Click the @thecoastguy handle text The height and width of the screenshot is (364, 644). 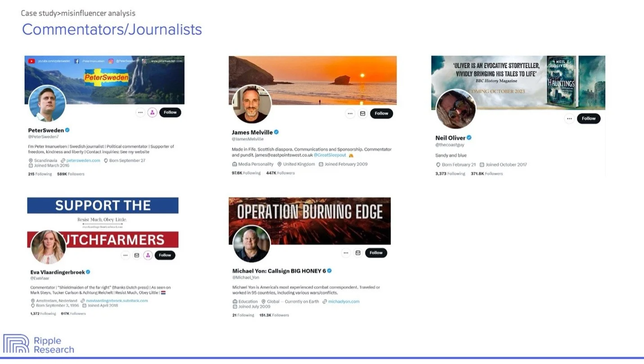click(450, 145)
